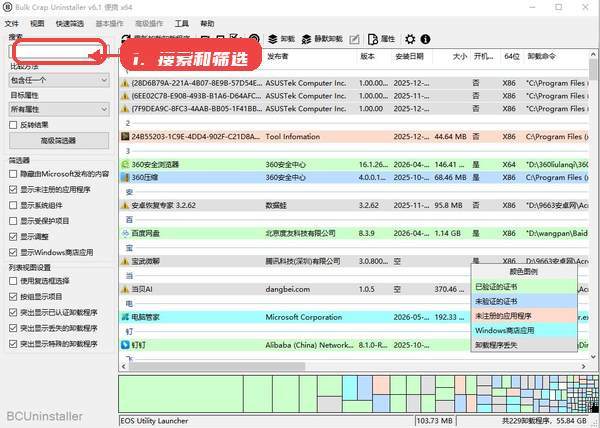
Task: Toggle 突出显示丢失的卸载程序 checkbox
Action: (13, 328)
